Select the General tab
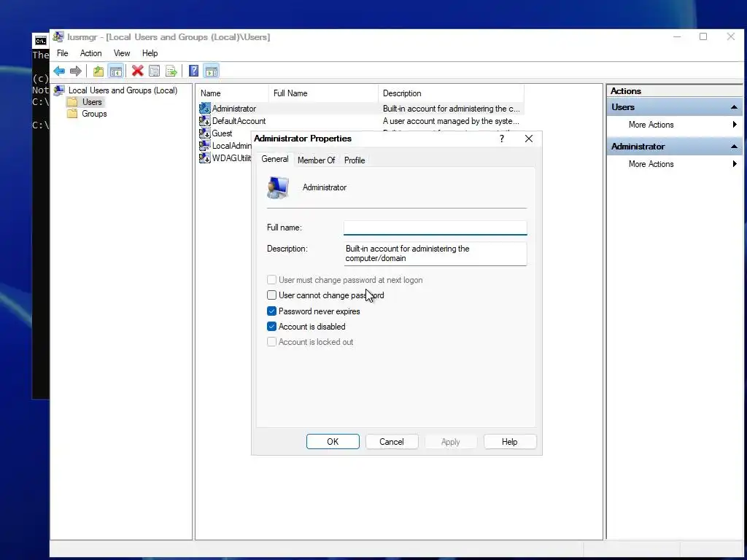 tap(275, 159)
